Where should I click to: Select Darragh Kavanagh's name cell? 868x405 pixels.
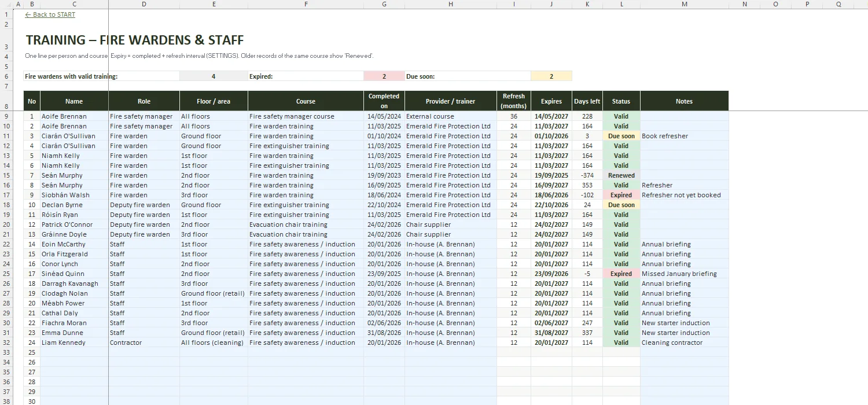click(74, 283)
